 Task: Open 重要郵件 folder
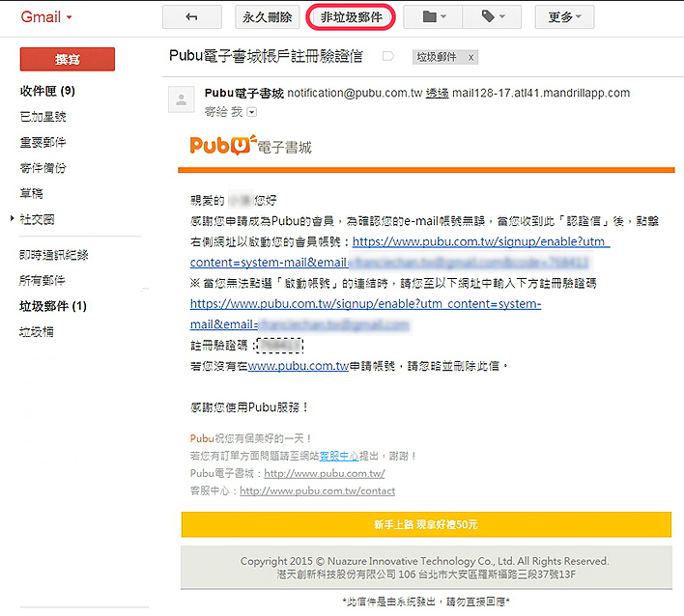click(43, 142)
